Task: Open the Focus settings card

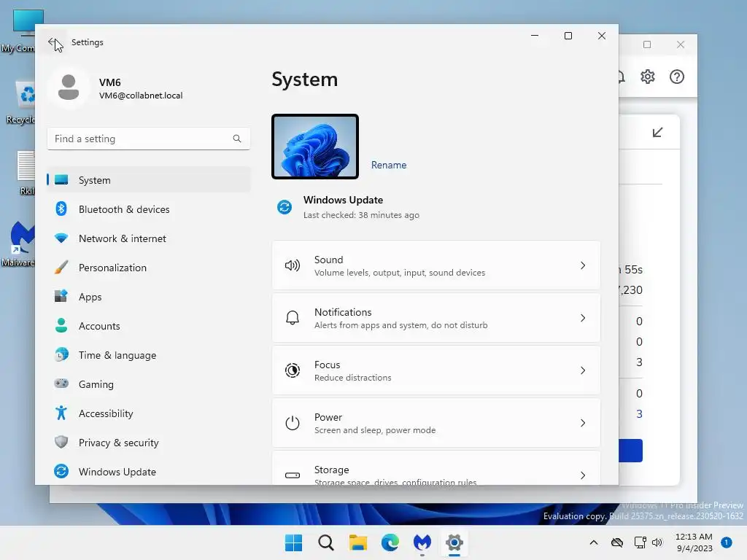Action: tap(436, 370)
